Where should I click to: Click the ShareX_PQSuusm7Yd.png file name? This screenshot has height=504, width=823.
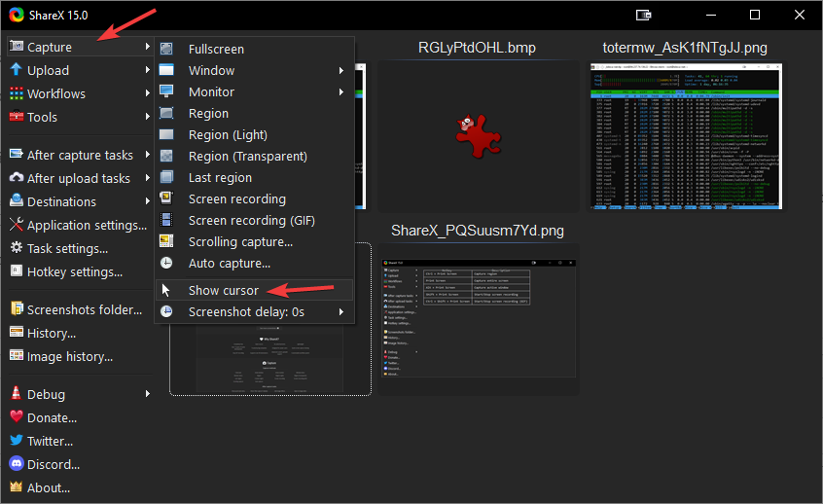[x=478, y=231]
